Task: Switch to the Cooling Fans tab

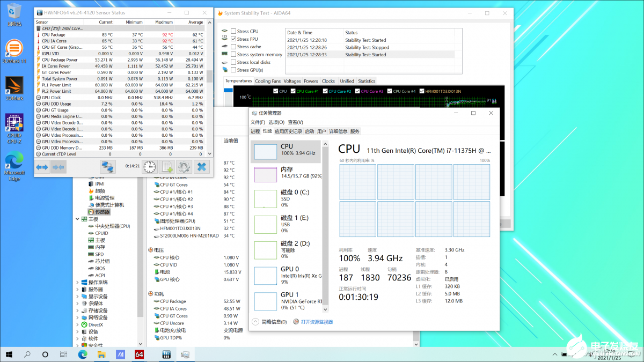Action: (x=267, y=81)
